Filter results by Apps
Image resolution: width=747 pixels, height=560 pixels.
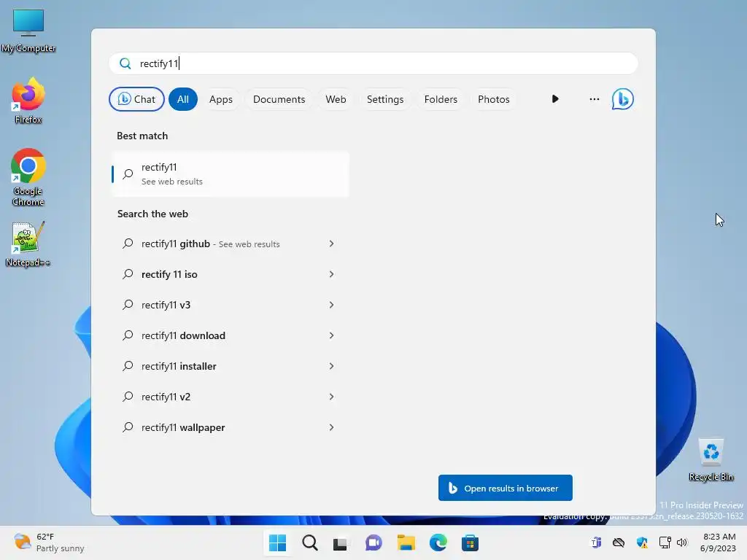click(221, 99)
